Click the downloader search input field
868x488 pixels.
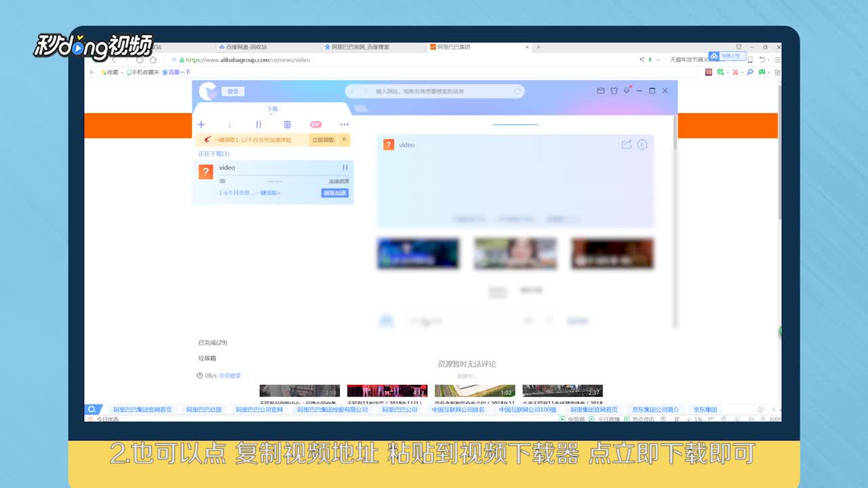(434, 91)
